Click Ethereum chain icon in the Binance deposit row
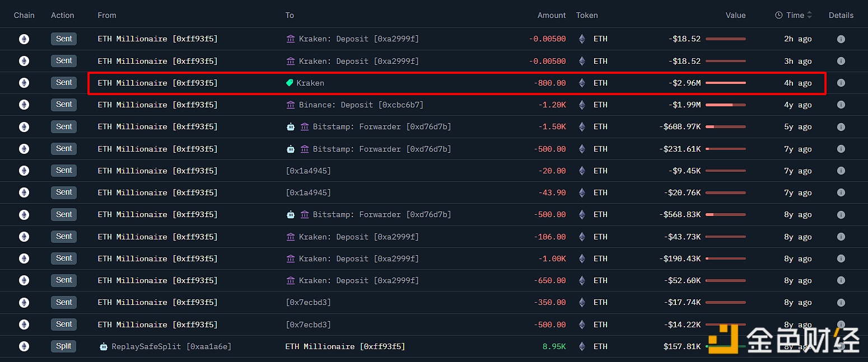This screenshot has width=868, height=362. [24, 105]
